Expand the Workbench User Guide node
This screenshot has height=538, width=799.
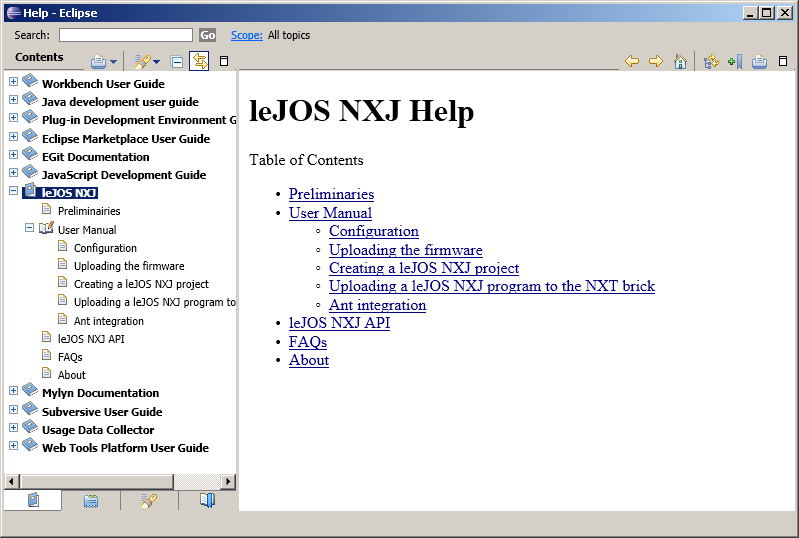click(x=13, y=81)
